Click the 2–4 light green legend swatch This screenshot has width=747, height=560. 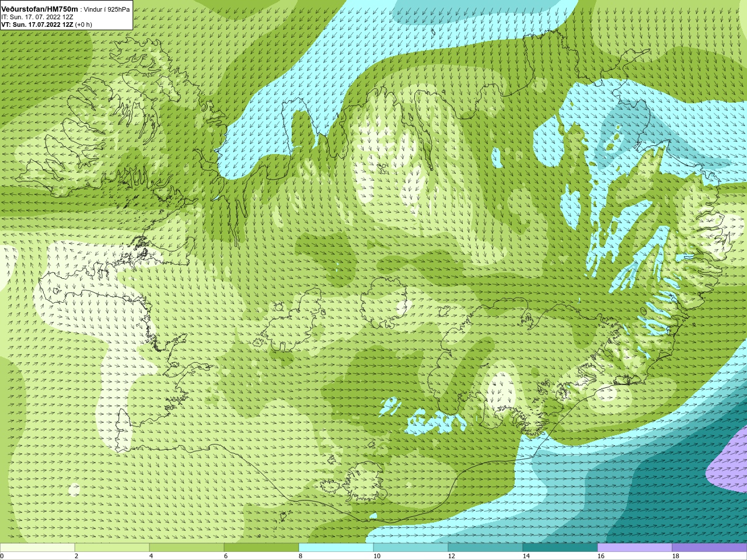pyautogui.click(x=112, y=548)
